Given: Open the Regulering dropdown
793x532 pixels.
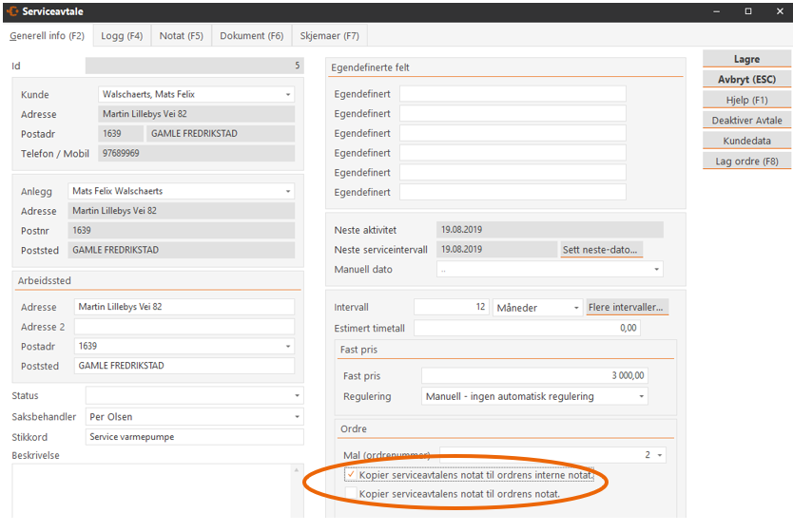Looking at the screenshot, I should [x=641, y=396].
